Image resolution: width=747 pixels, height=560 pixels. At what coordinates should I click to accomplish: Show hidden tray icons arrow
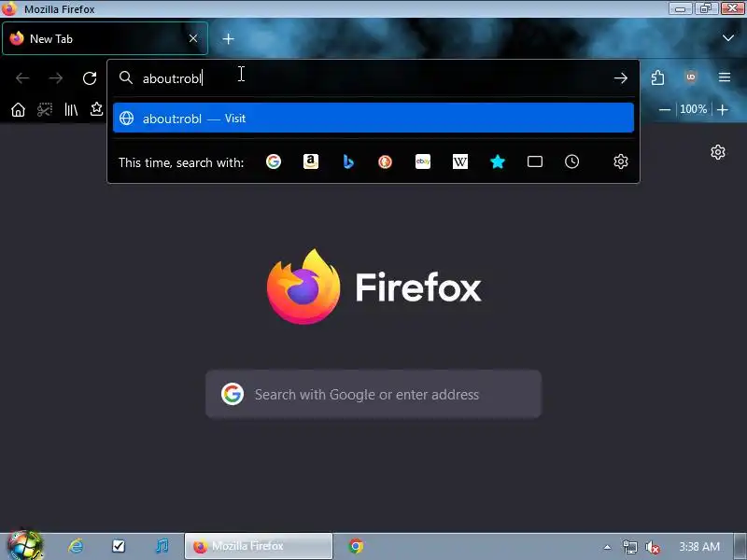click(x=607, y=547)
